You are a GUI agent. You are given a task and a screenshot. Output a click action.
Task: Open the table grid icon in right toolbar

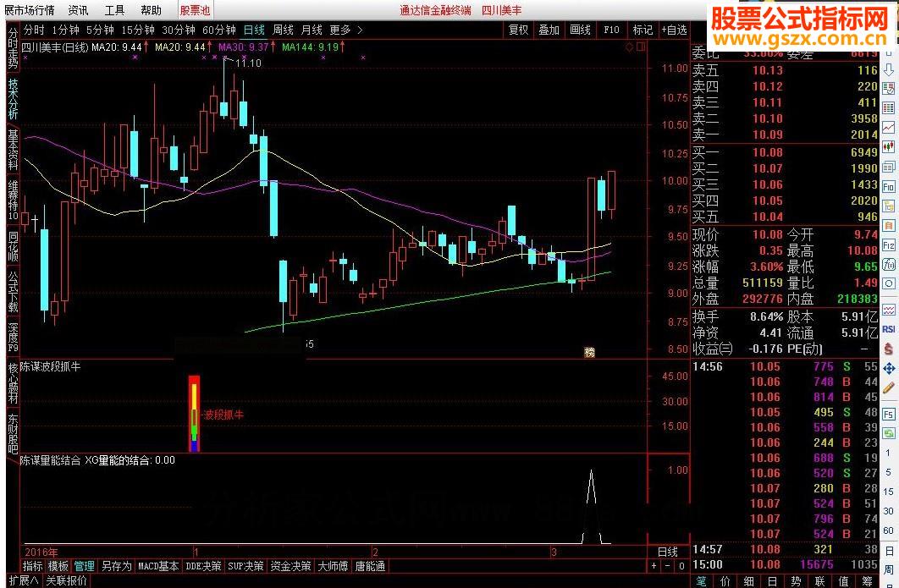[x=888, y=107]
